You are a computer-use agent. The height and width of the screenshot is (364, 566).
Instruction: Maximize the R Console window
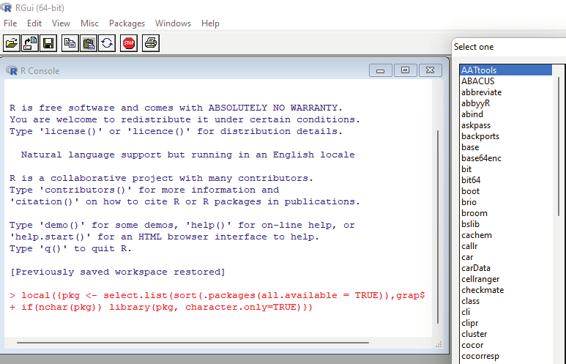click(405, 70)
